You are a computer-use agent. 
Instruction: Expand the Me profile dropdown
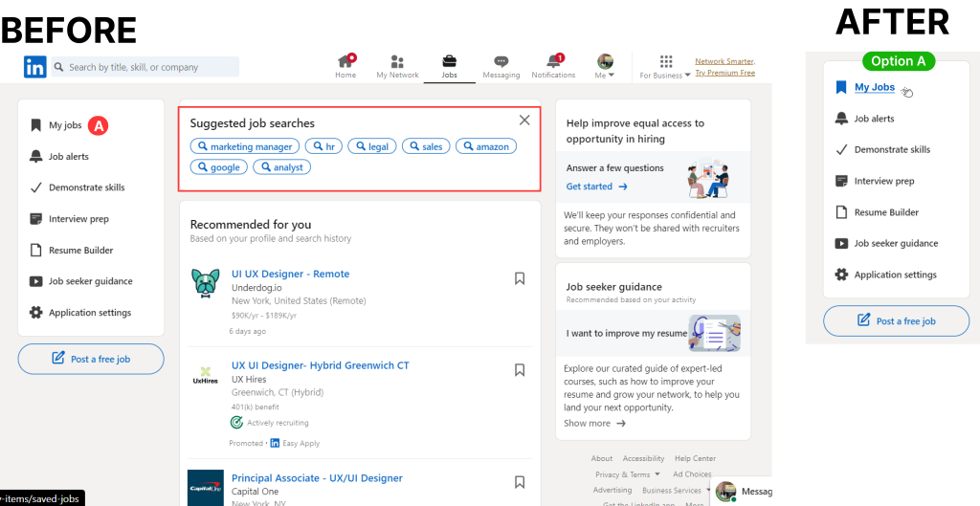[605, 67]
